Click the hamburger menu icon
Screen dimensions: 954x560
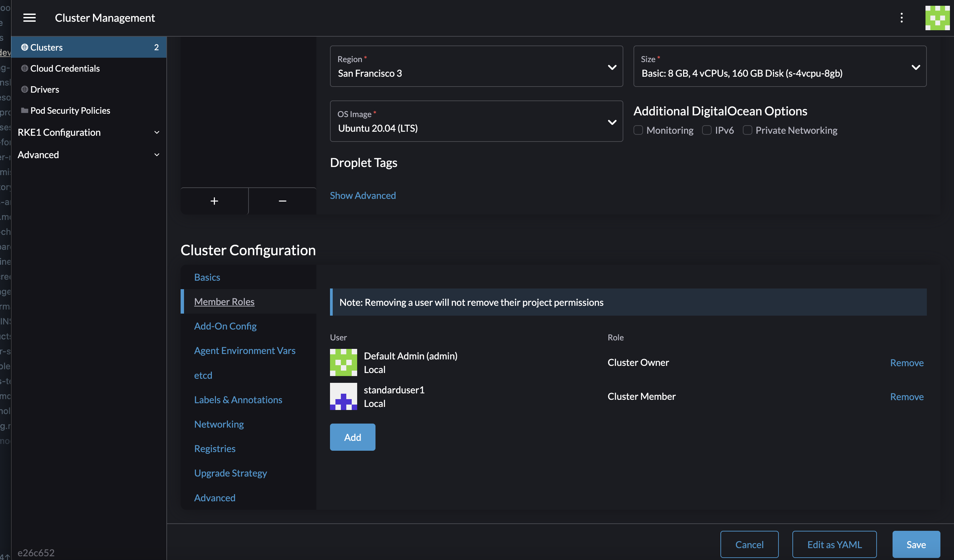click(x=29, y=18)
